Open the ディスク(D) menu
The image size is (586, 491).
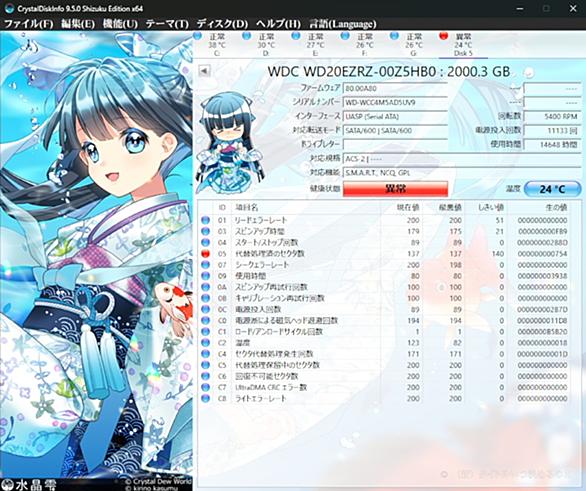coord(222,24)
